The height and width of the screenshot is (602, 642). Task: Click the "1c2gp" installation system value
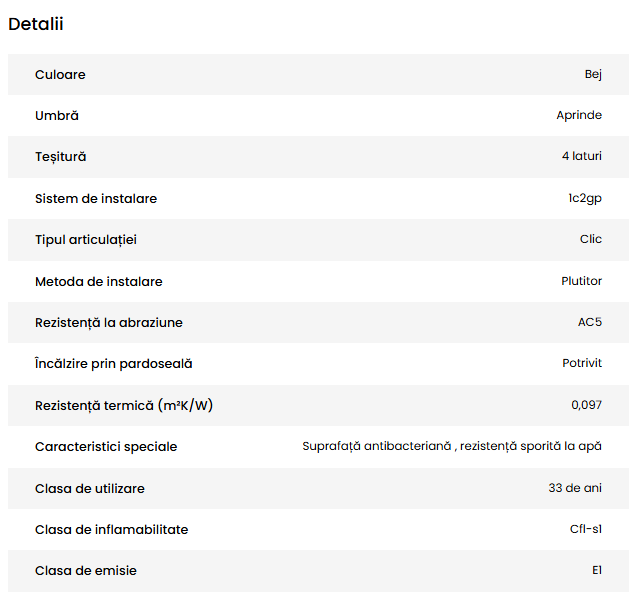tap(585, 199)
